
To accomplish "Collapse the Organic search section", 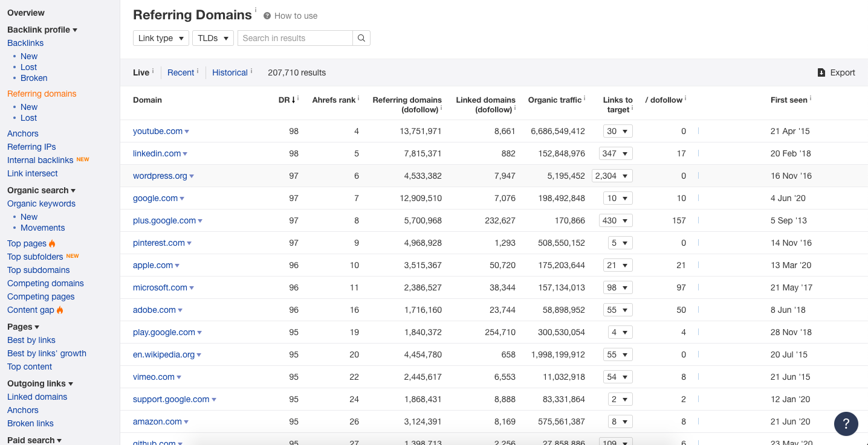I will 41,190.
